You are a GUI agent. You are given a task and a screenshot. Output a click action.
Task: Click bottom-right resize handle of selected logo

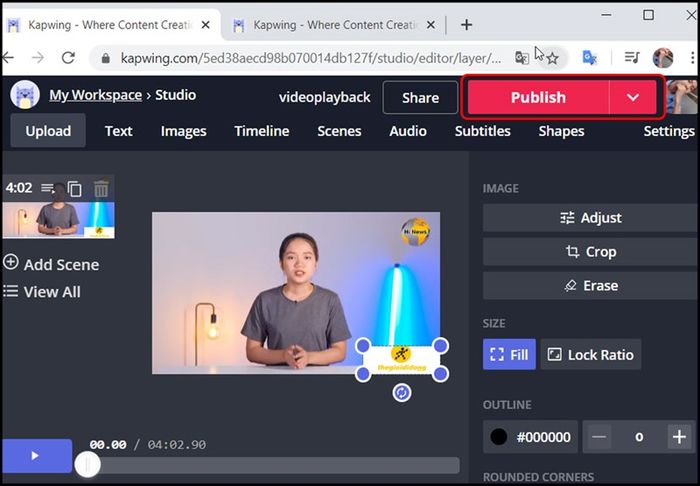pyautogui.click(x=441, y=374)
